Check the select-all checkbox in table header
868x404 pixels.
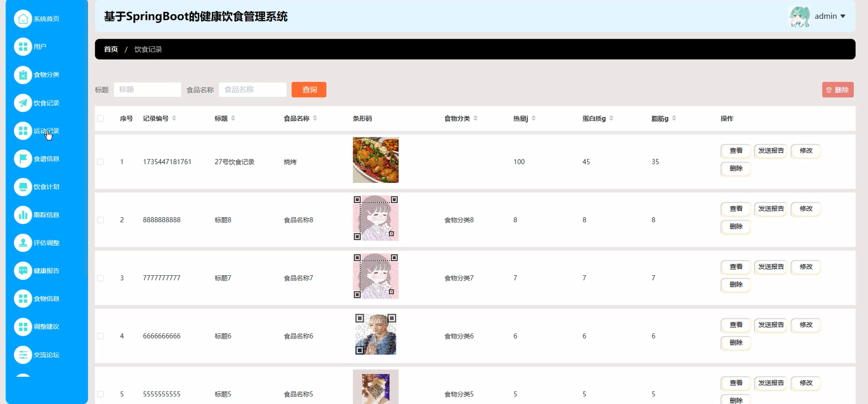tap(100, 118)
